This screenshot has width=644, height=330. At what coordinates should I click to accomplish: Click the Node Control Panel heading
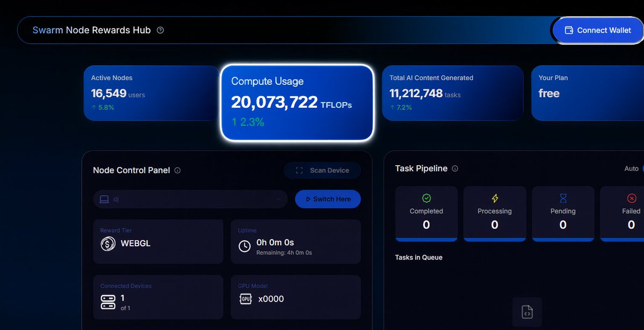(x=132, y=170)
